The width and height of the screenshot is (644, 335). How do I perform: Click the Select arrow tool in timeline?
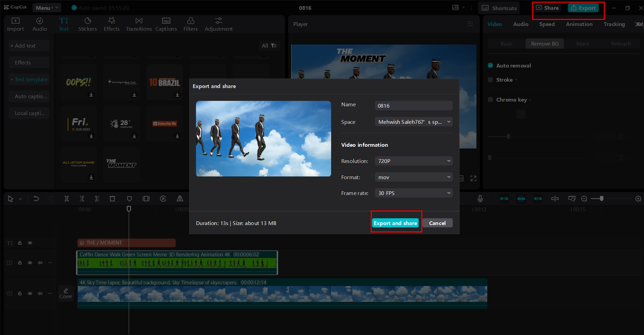pyautogui.click(x=11, y=199)
